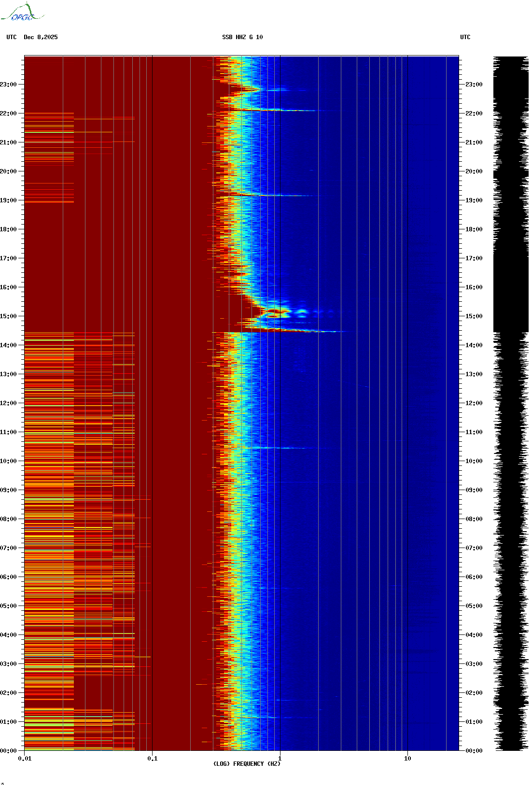This screenshot has width=532, height=789.
Task: Click the '(LOG) FREQUENCY (HZ)' axis title
Action: pyautogui.click(x=247, y=764)
